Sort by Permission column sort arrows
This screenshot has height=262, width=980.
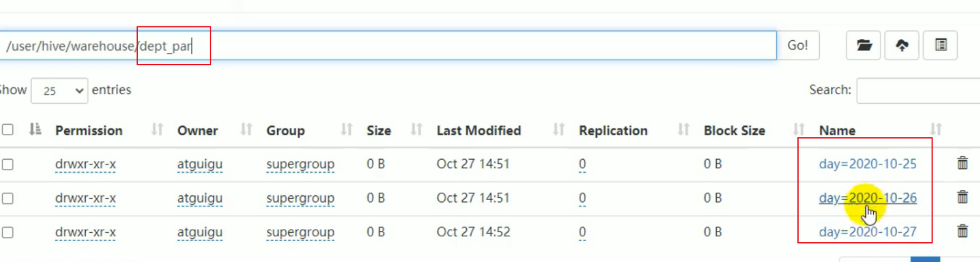pyautogui.click(x=157, y=130)
